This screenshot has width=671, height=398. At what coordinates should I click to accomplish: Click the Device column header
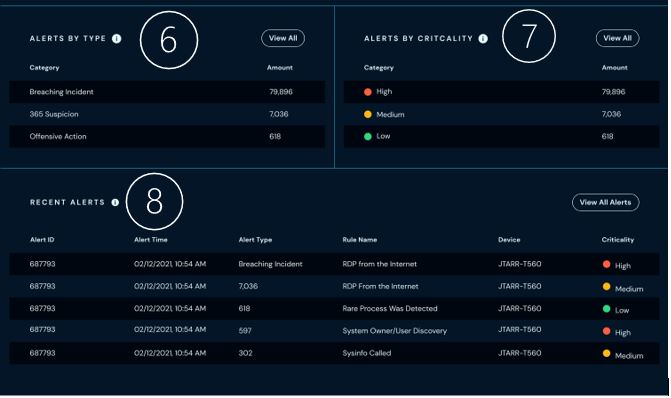(x=509, y=240)
